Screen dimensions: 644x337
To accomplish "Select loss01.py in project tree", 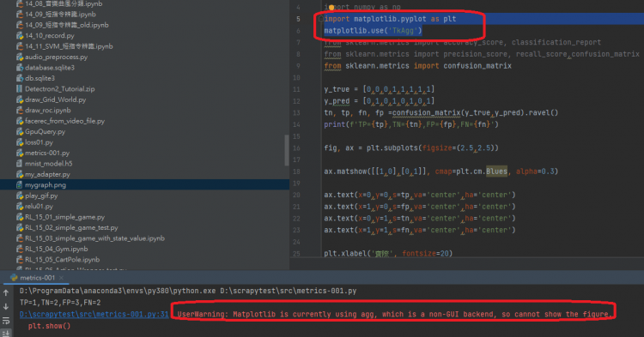I will click(x=39, y=142).
